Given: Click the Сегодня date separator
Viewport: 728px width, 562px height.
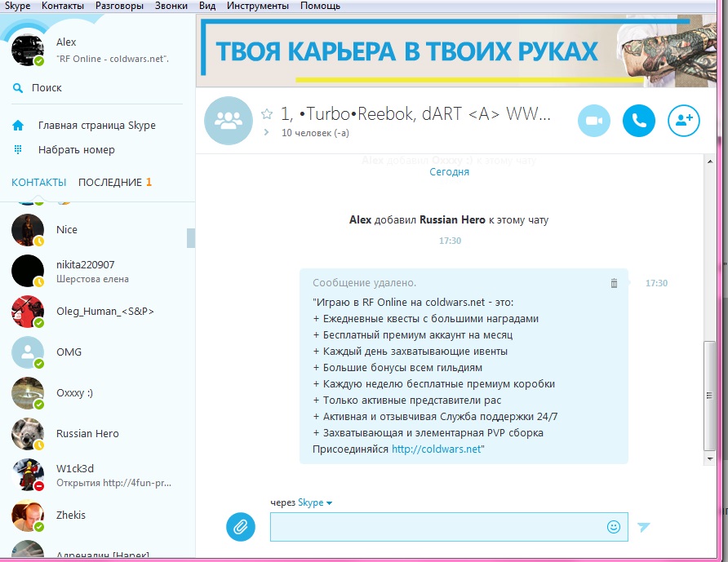Looking at the screenshot, I should (x=449, y=172).
